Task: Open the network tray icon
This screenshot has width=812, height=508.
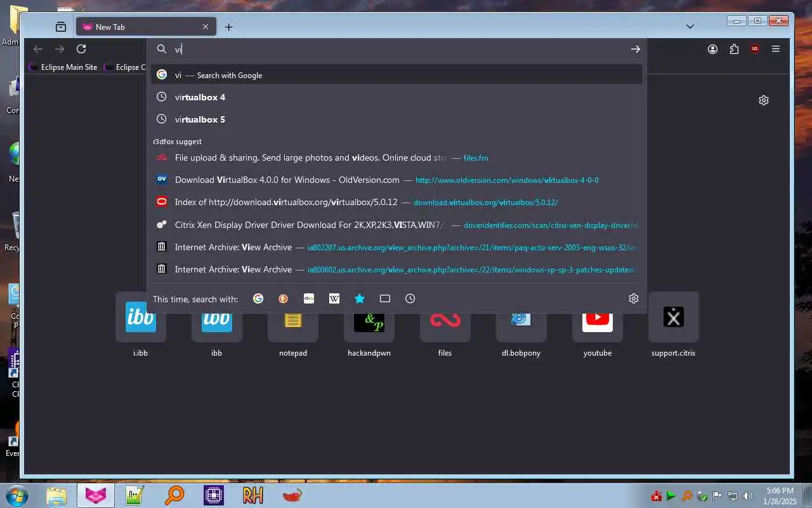Action: tap(733, 496)
